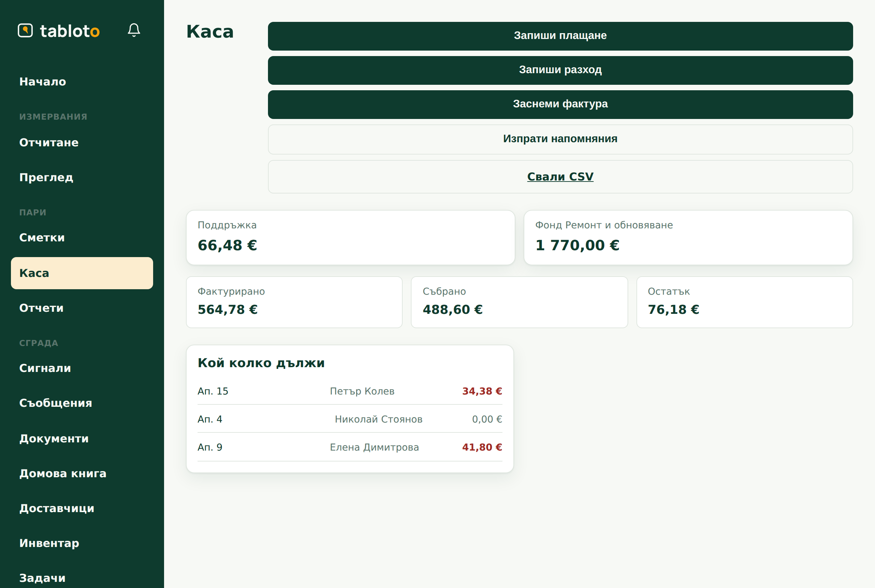Image resolution: width=875 pixels, height=588 pixels.
Task: Select row Ап. 4
Action: coord(350,419)
